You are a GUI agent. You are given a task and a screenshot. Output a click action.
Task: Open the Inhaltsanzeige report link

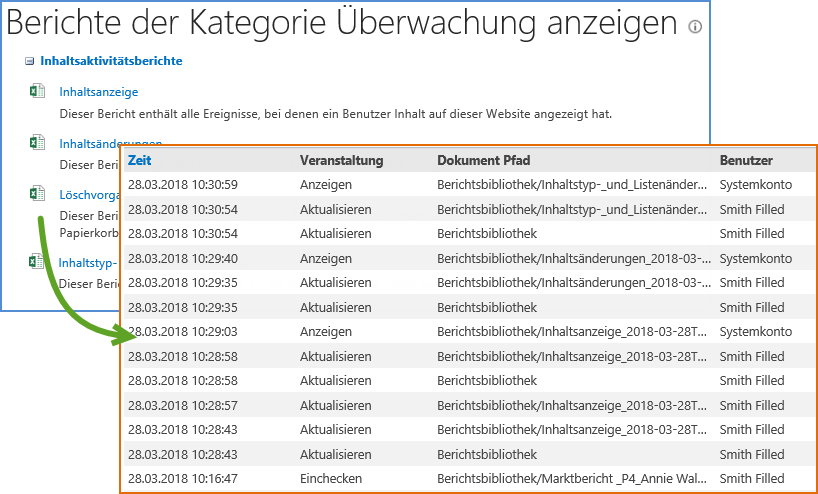tap(99, 92)
